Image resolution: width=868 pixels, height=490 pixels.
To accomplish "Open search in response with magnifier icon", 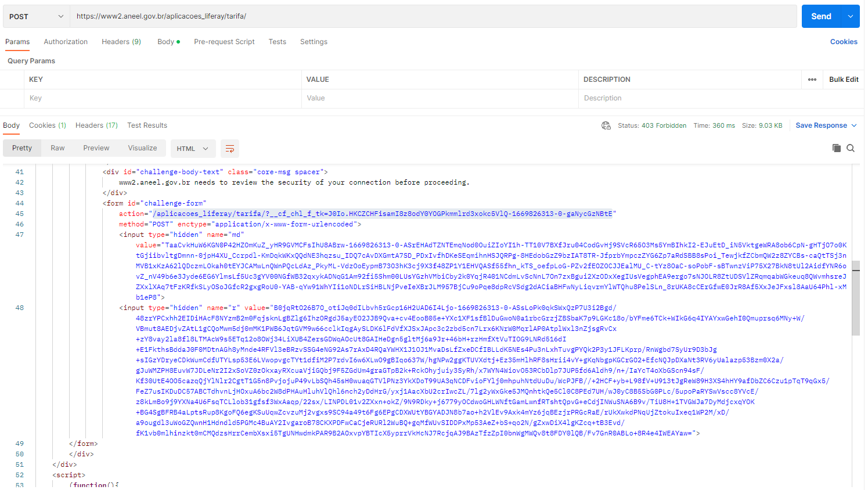I will pos(851,148).
